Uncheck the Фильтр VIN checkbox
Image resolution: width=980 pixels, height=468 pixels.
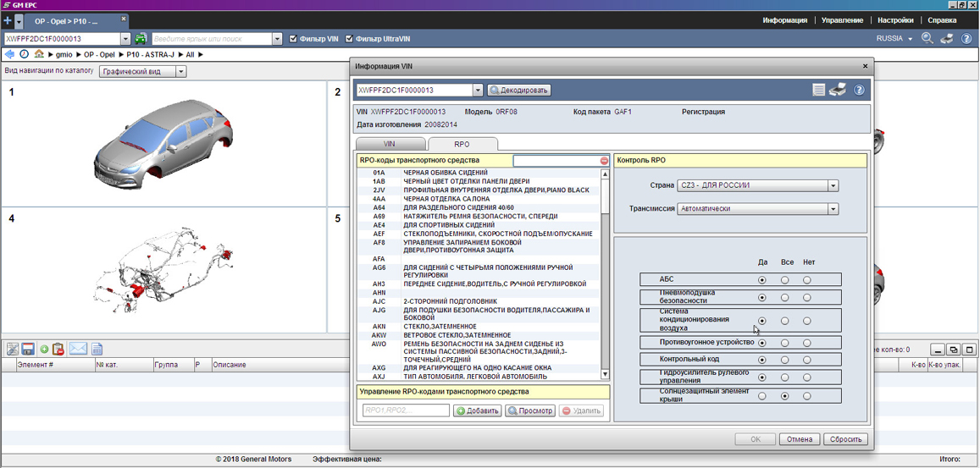pos(293,39)
